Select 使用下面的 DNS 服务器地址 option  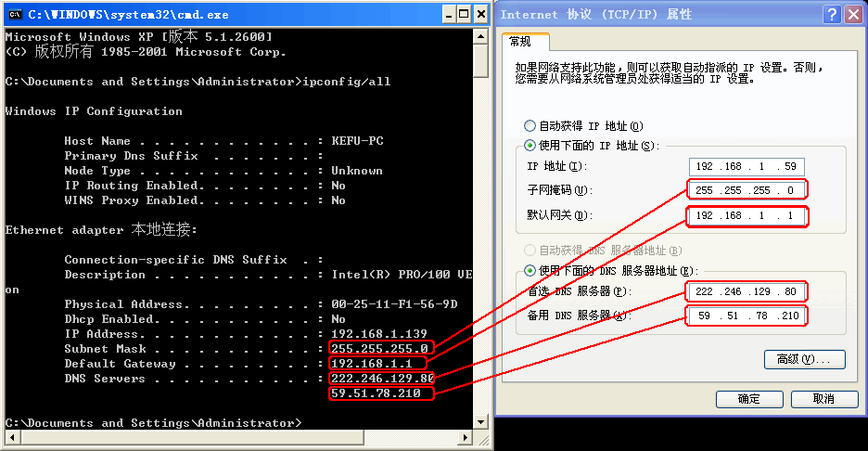[x=530, y=270]
